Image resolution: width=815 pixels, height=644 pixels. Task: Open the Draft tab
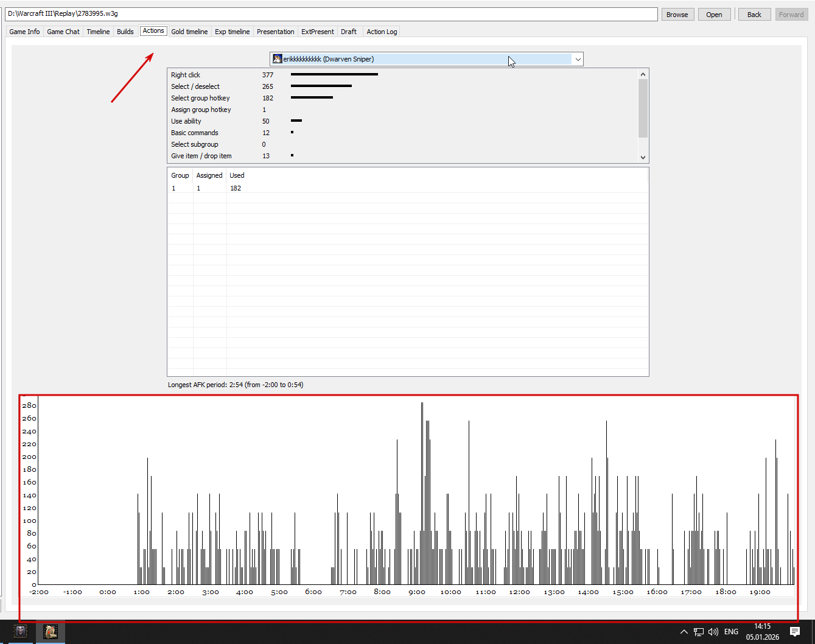349,32
